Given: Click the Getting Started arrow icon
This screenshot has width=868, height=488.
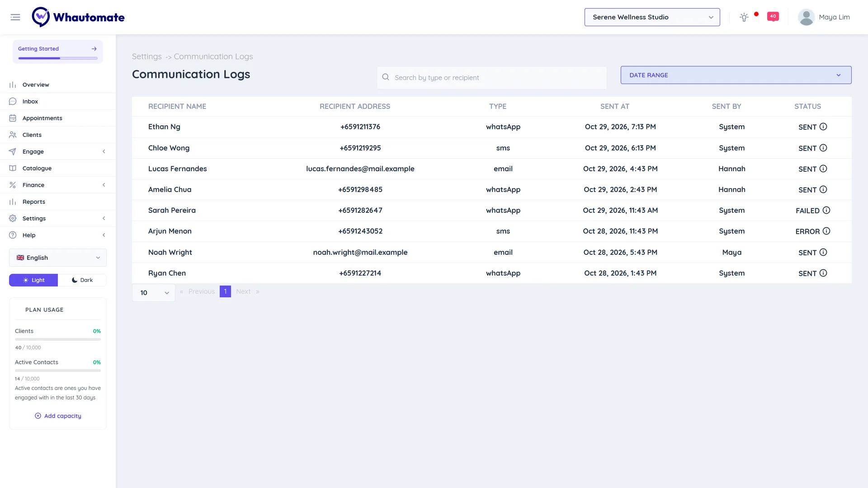Looking at the screenshot, I should [x=94, y=49].
